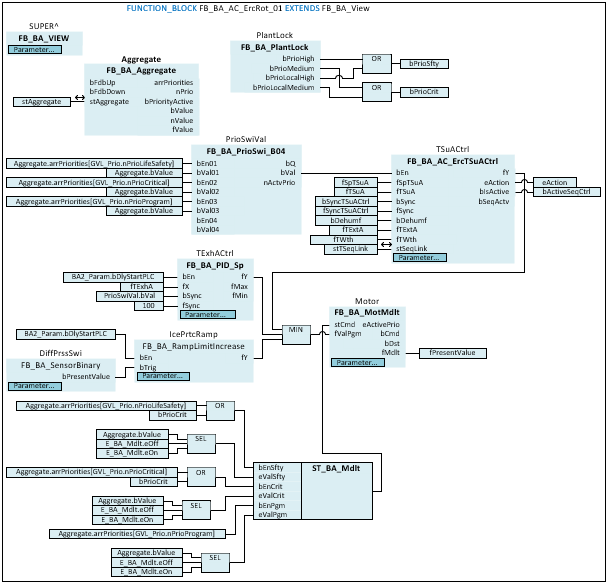Click the OR block fed by nPrioLifeSafety near ST_BA_Mdlt
The width and height of the screenshot is (609, 584).
click(220, 410)
